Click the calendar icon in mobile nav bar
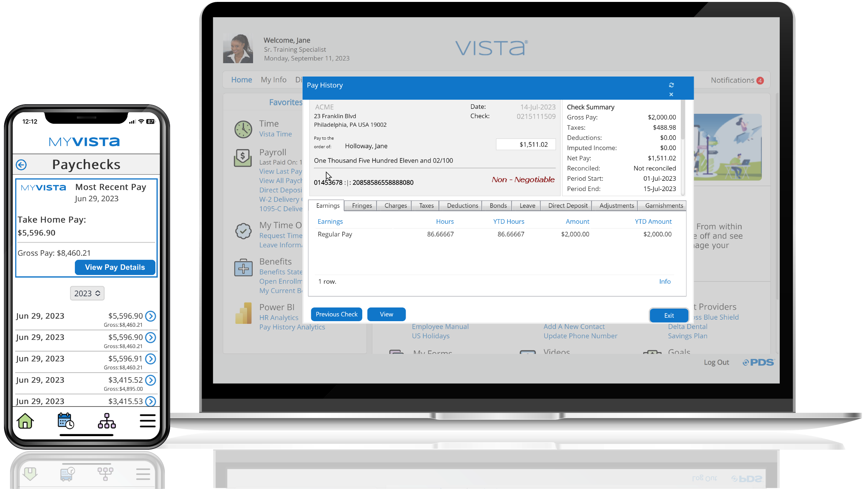868x489 pixels. pyautogui.click(x=65, y=421)
